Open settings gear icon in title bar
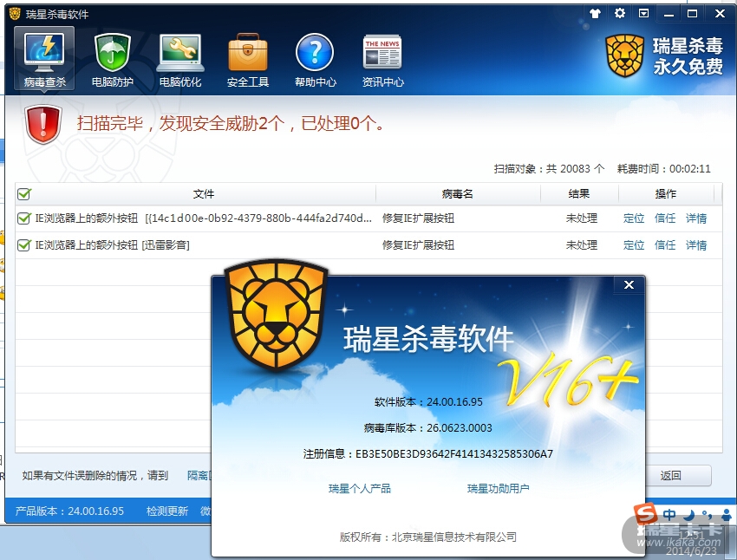This screenshot has height=560, width=737. [x=619, y=13]
